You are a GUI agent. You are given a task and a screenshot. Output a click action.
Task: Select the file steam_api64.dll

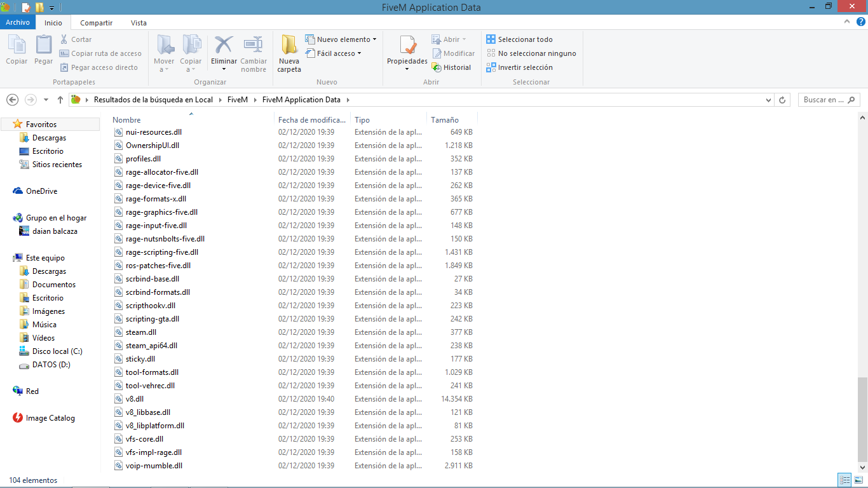151,346
